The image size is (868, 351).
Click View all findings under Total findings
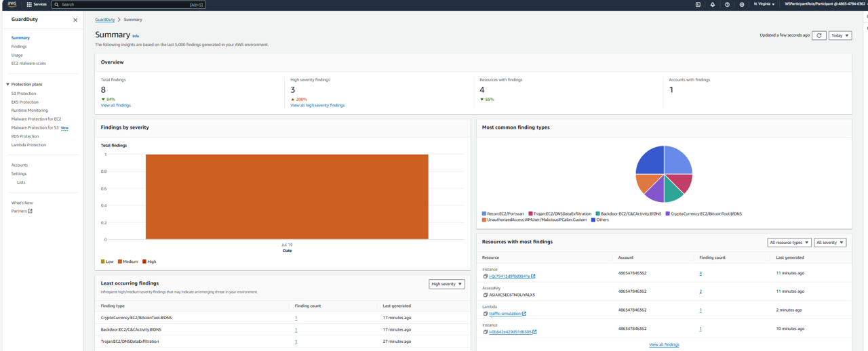click(116, 105)
